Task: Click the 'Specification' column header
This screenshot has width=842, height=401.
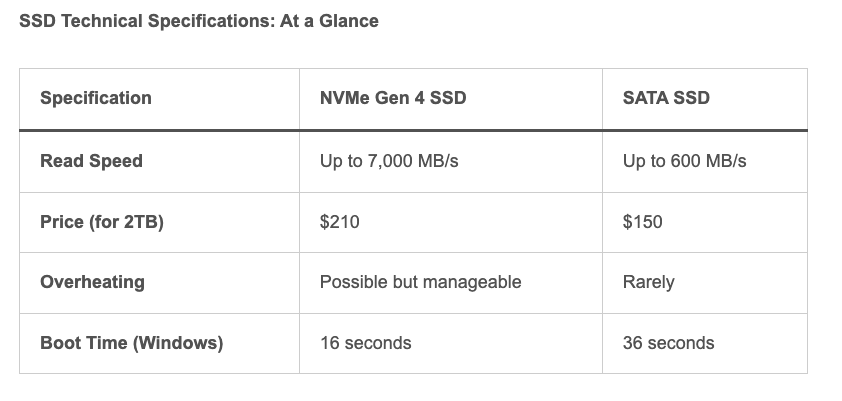Action: [96, 98]
